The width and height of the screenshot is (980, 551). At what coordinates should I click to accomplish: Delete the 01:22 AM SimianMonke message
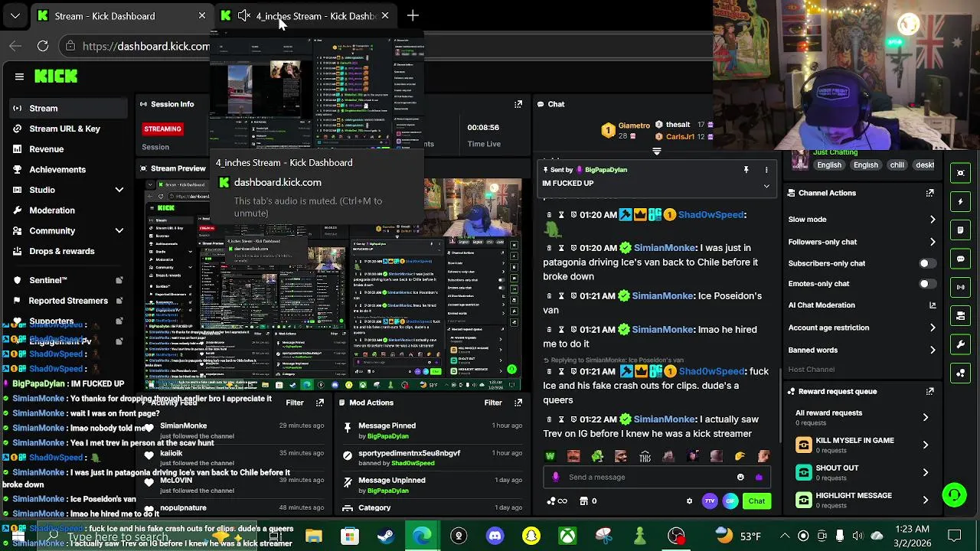pos(548,419)
